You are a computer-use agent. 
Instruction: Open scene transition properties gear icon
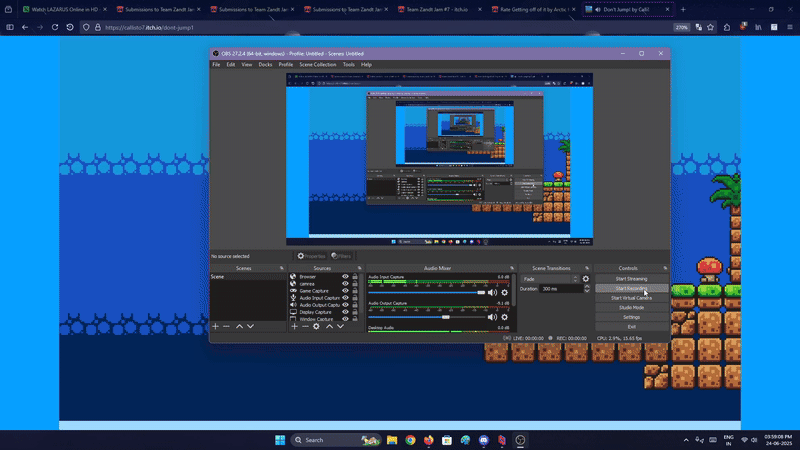tap(586, 279)
